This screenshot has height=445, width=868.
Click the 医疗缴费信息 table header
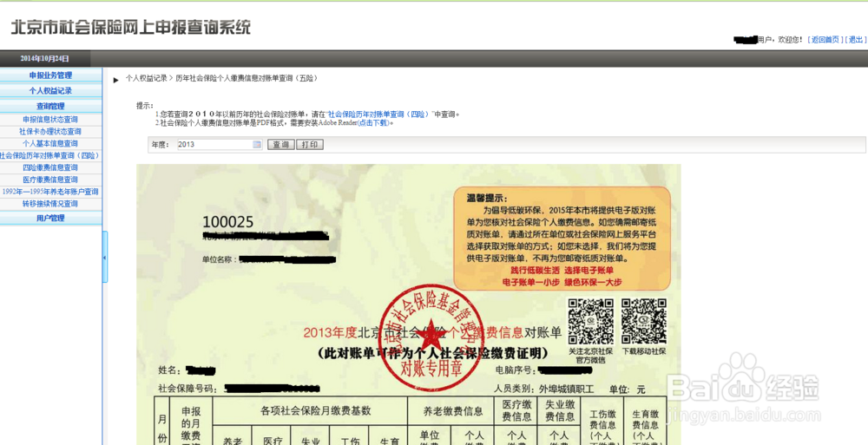click(x=516, y=411)
